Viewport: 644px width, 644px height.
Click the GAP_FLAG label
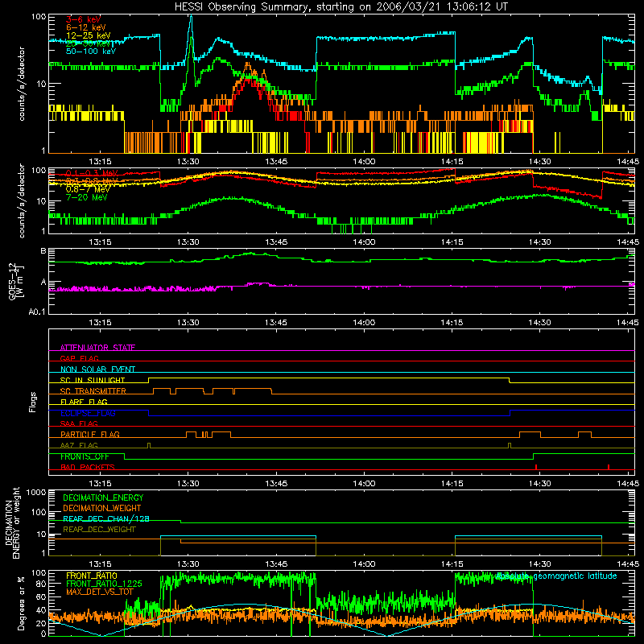click(x=79, y=358)
